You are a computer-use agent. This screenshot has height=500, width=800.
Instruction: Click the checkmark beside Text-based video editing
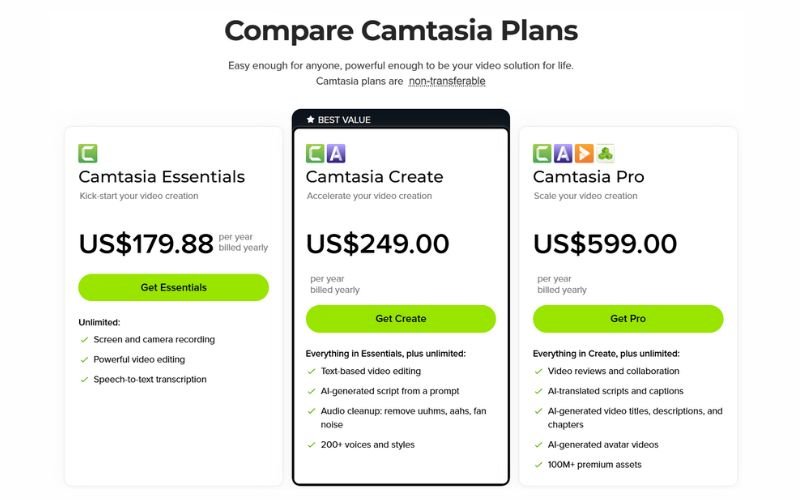(311, 372)
